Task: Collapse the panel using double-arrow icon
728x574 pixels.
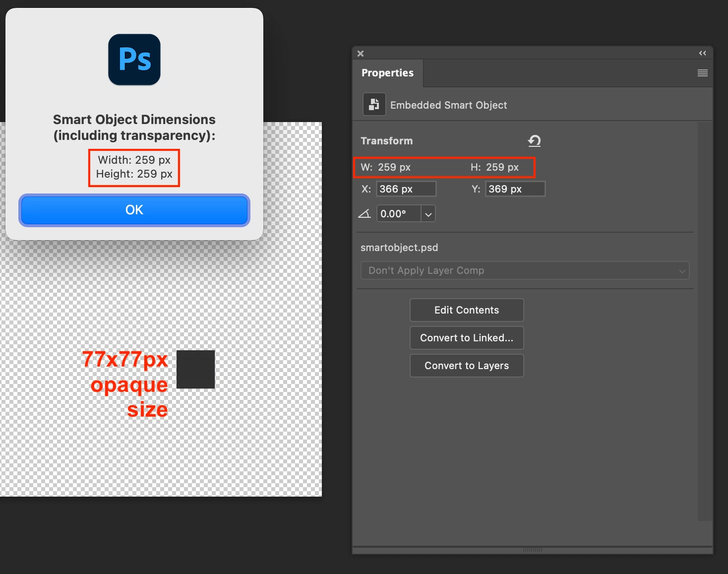Action: (702, 53)
